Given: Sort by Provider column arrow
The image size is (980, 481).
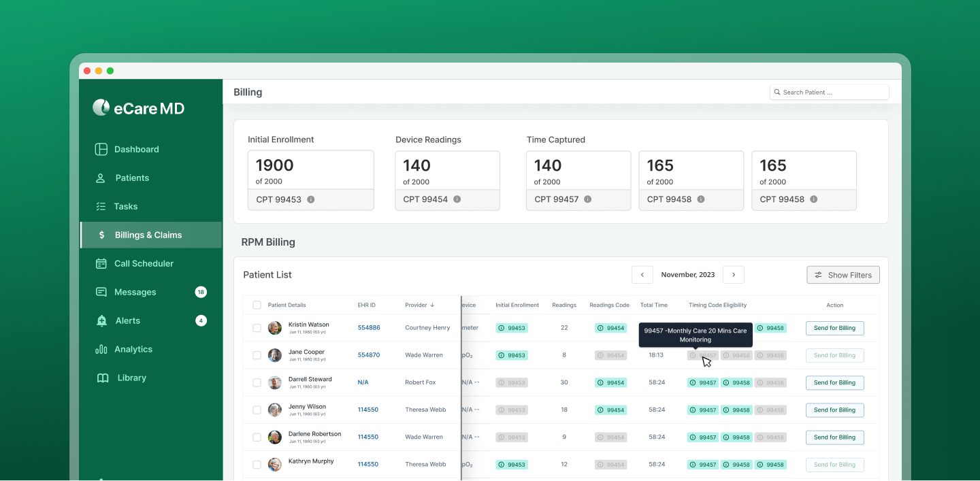Looking at the screenshot, I should (x=432, y=305).
